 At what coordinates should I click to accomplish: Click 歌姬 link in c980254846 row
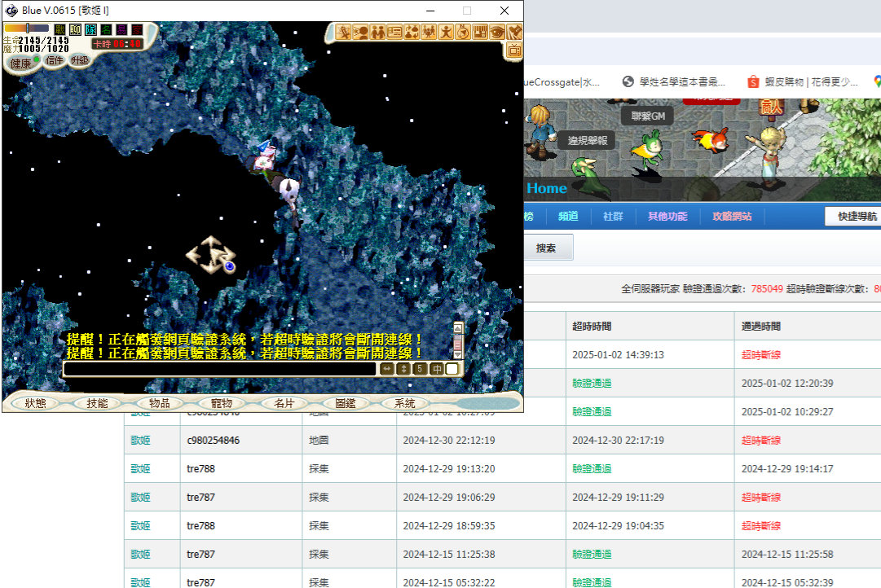tap(140, 441)
